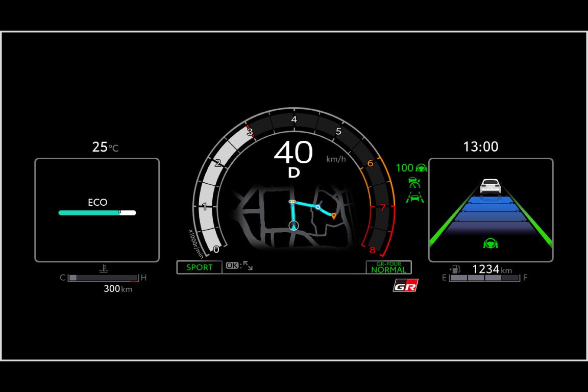Toggle the set cruise speed 100 indicator

click(405, 167)
